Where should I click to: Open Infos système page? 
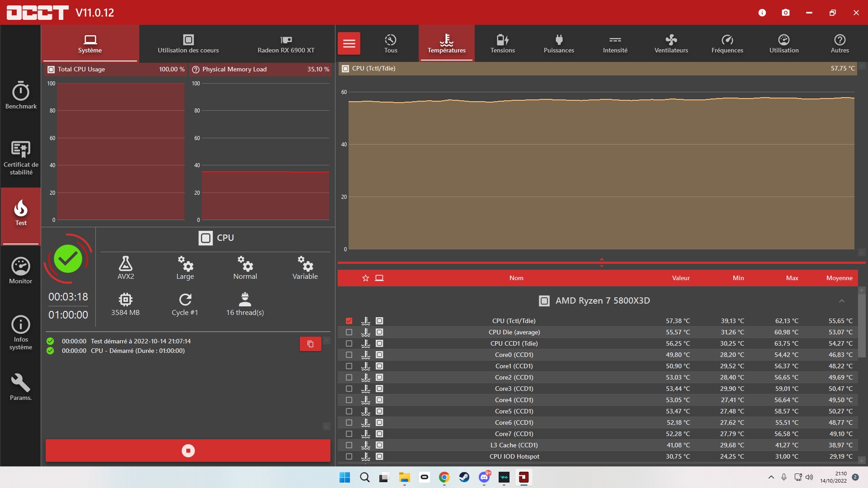[x=21, y=332]
